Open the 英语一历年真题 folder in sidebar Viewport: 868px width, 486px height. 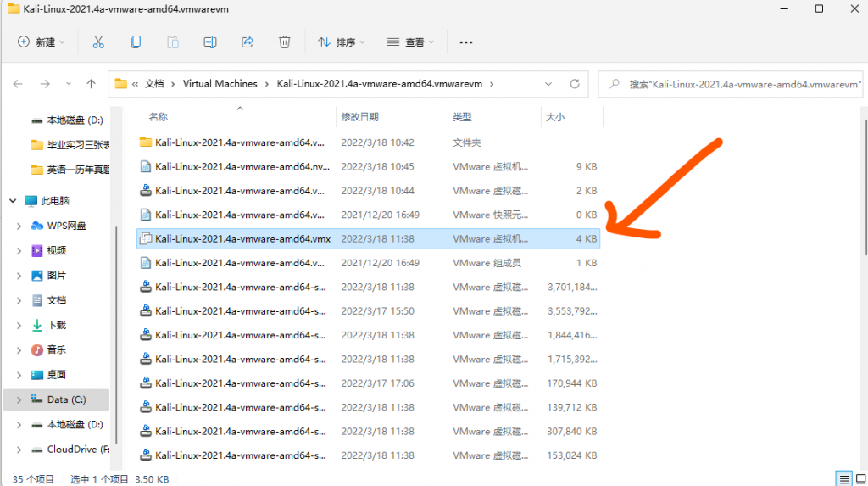[70, 170]
